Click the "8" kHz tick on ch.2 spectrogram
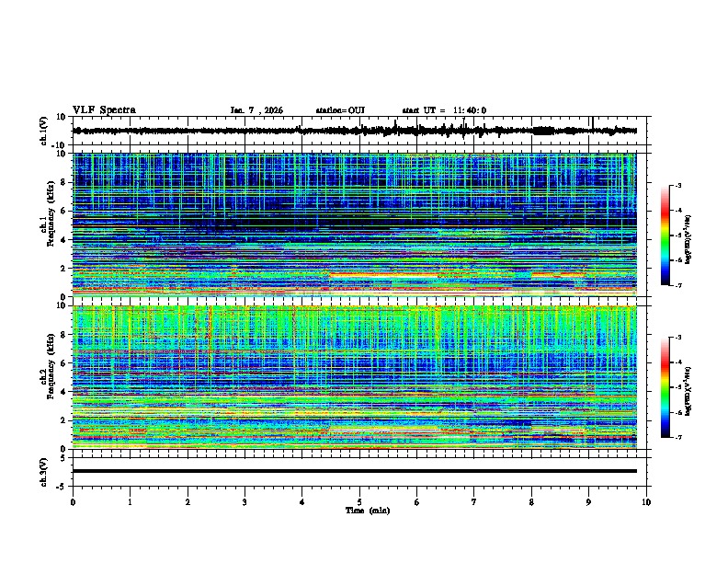Screen dimensions: 728x563 click(x=63, y=335)
